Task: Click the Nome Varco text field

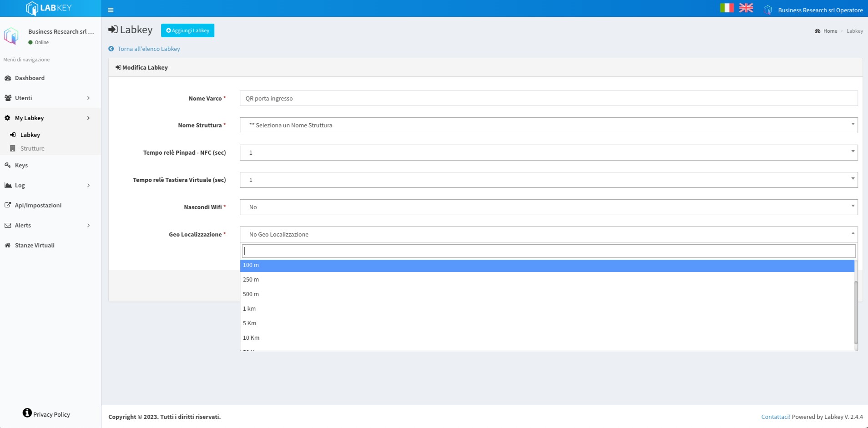Action: [x=548, y=98]
